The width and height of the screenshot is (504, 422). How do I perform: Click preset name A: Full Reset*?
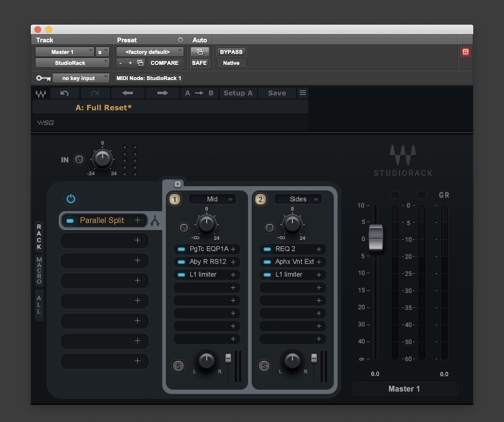[104, 108]
